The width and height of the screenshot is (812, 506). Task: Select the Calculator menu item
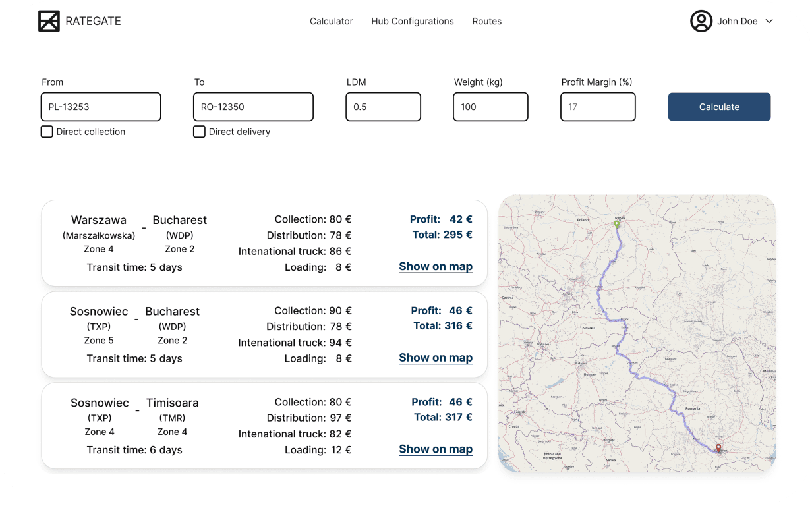tap(331, 21)
